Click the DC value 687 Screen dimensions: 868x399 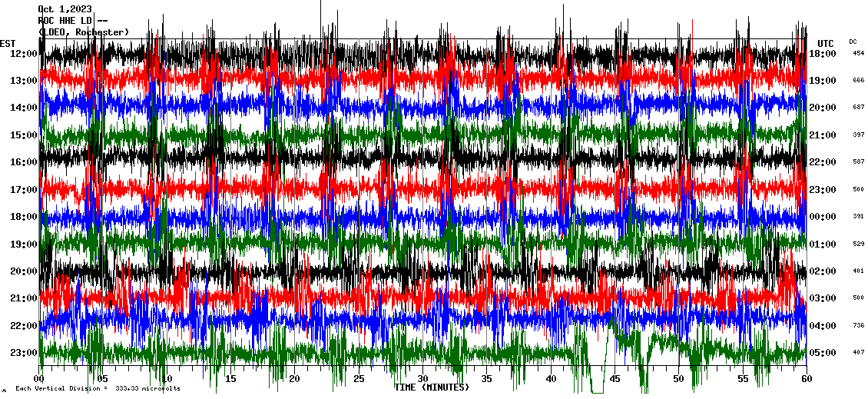coord(858,108)
